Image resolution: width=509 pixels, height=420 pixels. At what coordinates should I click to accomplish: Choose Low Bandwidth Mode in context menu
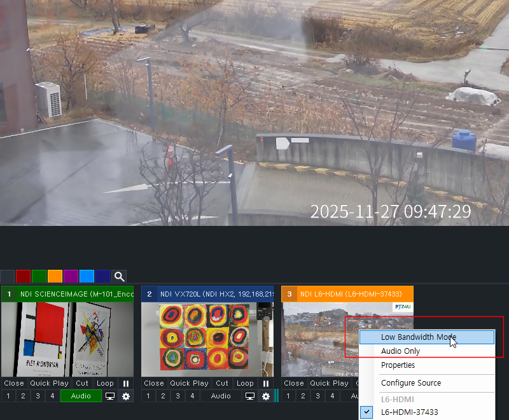427,337
